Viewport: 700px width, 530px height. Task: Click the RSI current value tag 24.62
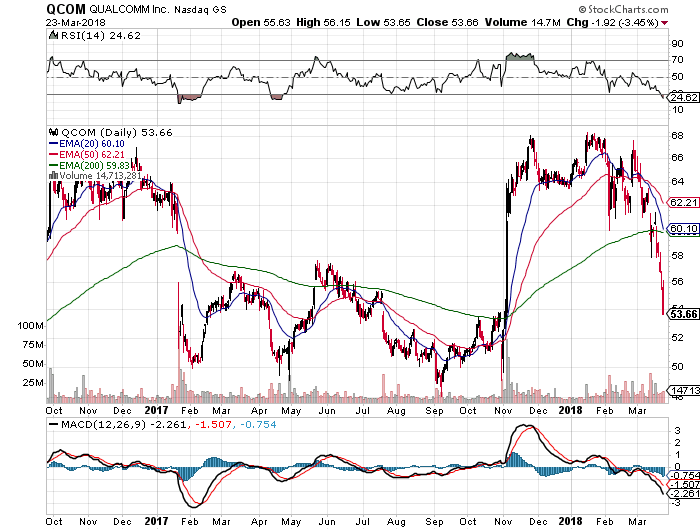click(683, 97)
